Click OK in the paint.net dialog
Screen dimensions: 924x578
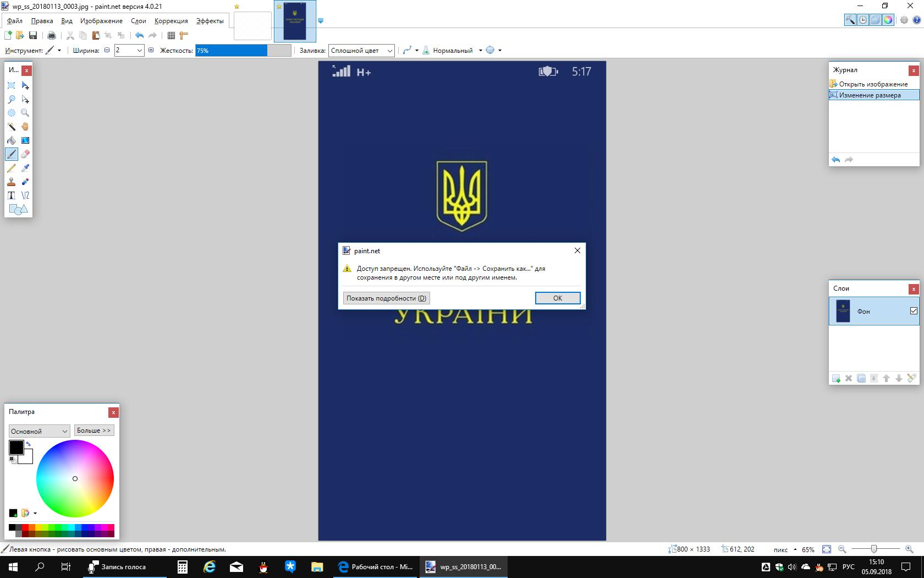tap(558, 298)
